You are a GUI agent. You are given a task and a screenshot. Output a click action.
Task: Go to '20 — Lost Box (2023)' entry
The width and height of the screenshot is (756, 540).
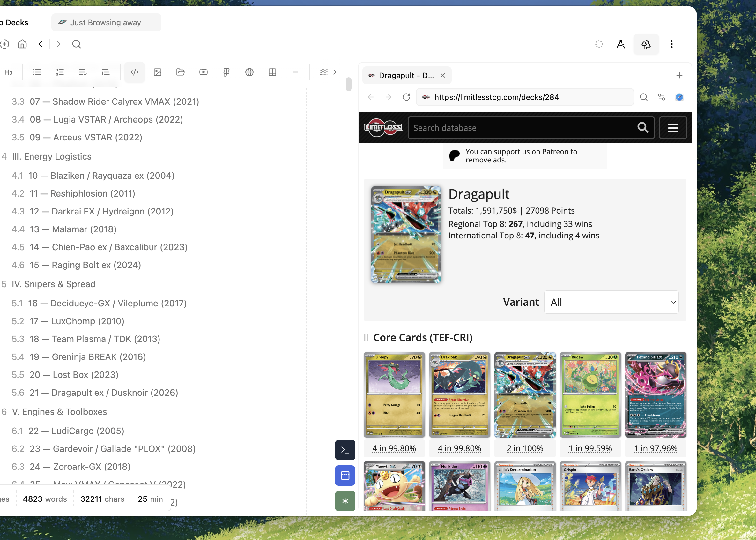pyautogui.click(x=74, y=375)
